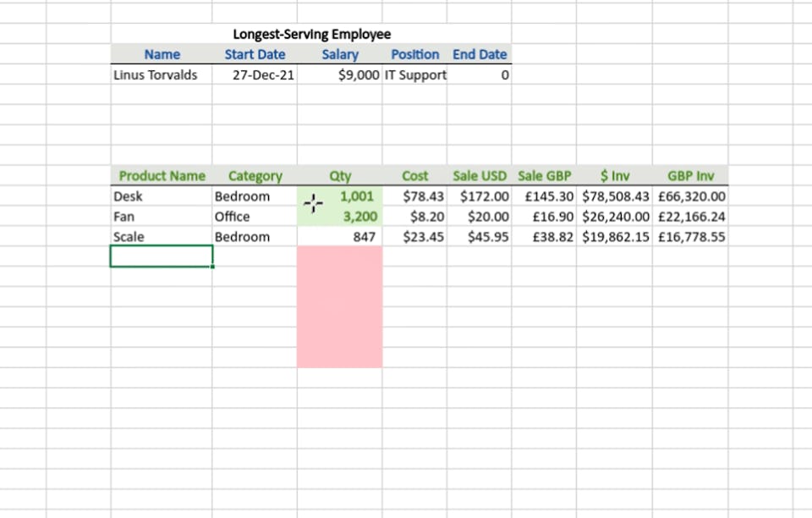Click the green quantity cell '1,001'
Screen dimensions: 812x518
click(x=340, y=196)
